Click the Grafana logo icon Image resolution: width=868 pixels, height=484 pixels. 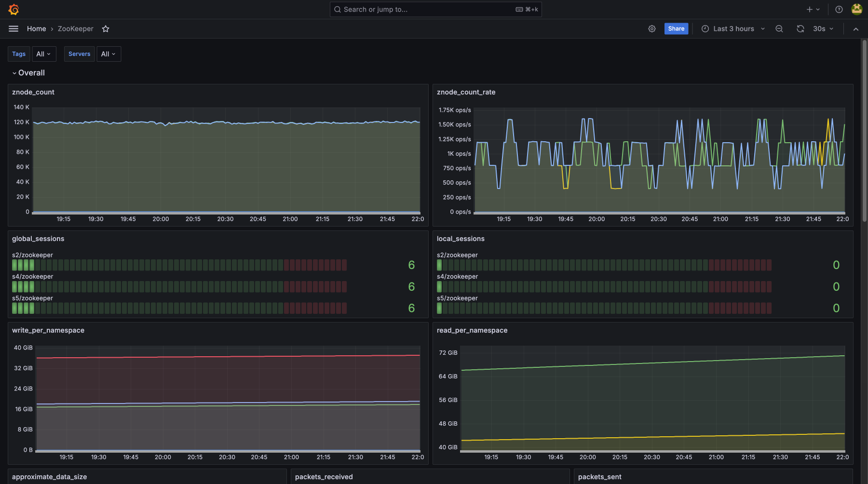(14, 10)
